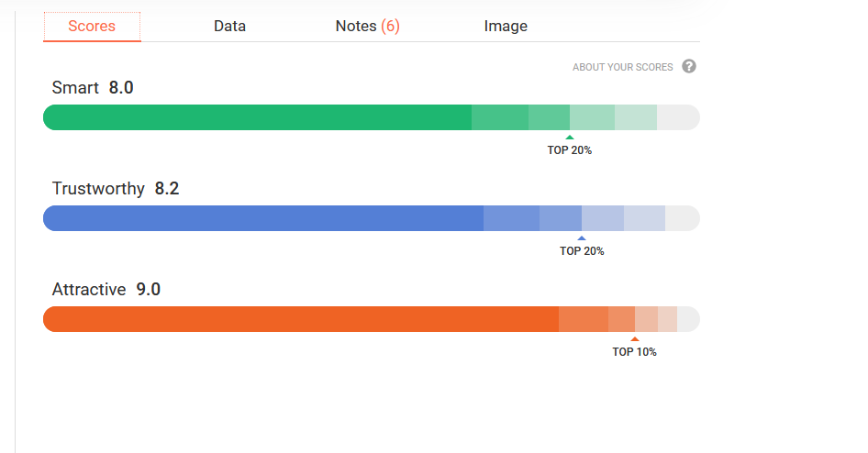The image size is (868, 453).
Task: Click the TOP 20% text under Trustworthy
Action: (x=582, y=251)
